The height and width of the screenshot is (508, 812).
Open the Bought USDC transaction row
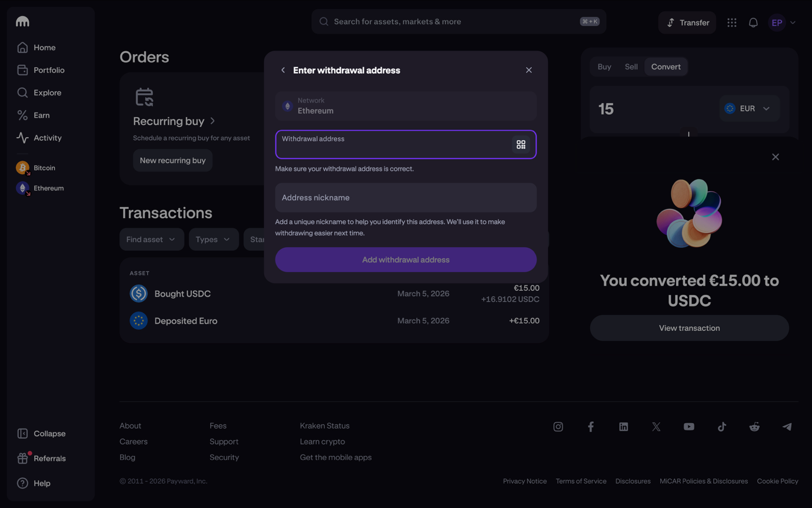pyautogui.click(x=334, y=294)
